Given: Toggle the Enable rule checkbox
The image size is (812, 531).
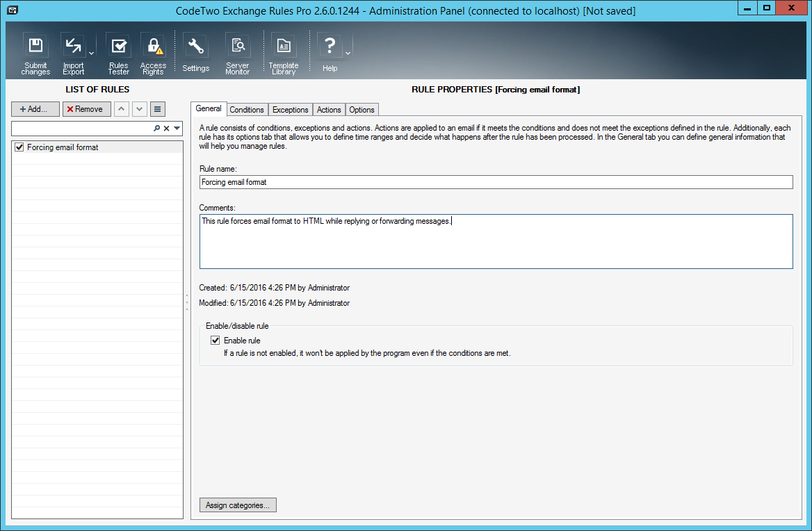Looking at the screenshot, I should tap(216, 341).
